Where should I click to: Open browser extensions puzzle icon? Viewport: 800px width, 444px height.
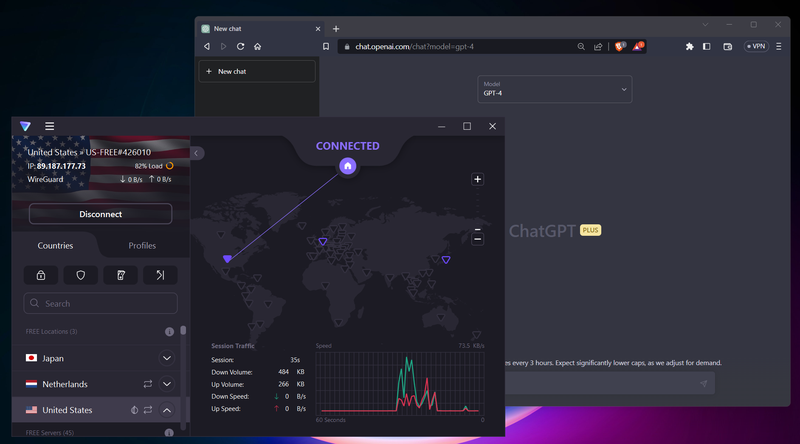coord(689,46)
